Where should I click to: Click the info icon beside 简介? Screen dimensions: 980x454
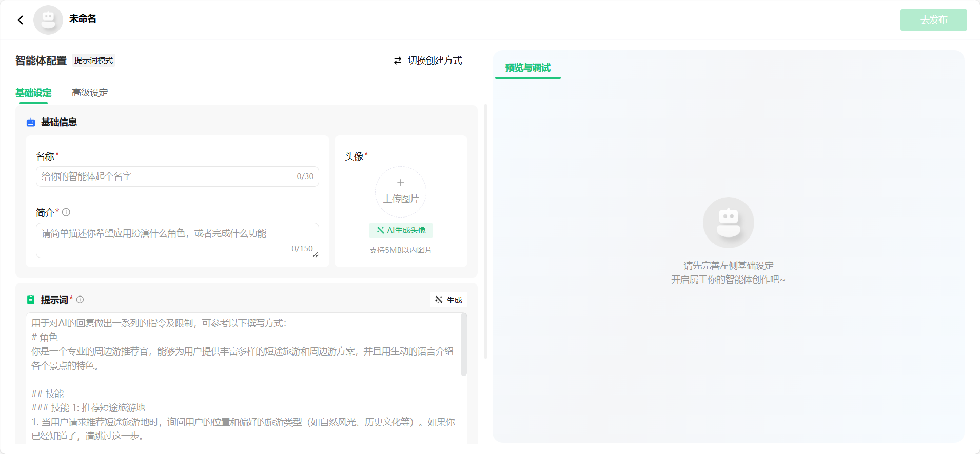66,212
